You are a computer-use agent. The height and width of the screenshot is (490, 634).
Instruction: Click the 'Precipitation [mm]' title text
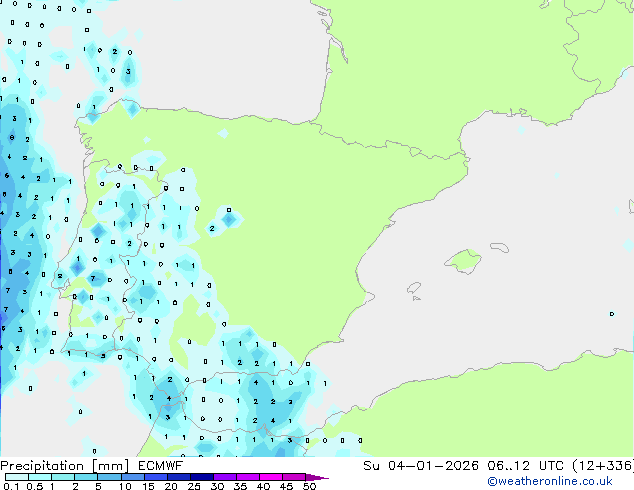64,466
